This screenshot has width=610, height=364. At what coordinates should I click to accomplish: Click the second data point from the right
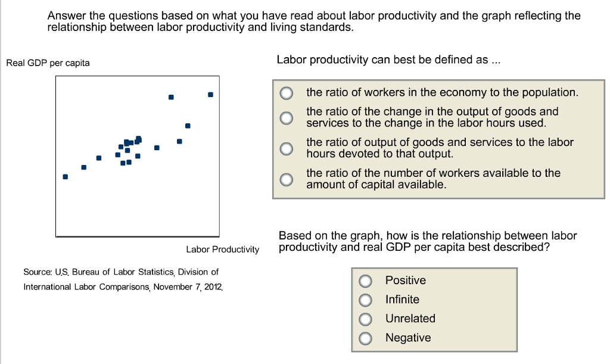coord(188,126)
